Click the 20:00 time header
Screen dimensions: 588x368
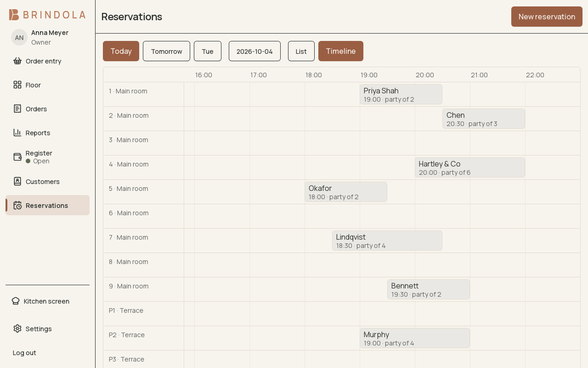pos(425,75)
